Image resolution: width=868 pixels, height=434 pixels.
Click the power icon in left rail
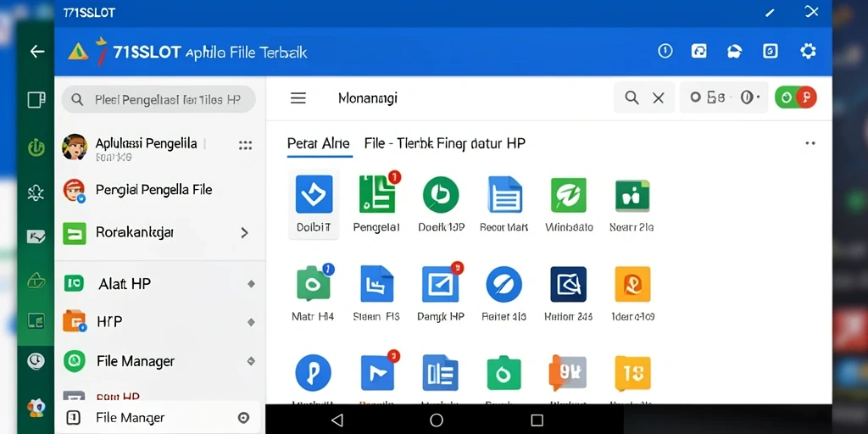click(36, 147)
